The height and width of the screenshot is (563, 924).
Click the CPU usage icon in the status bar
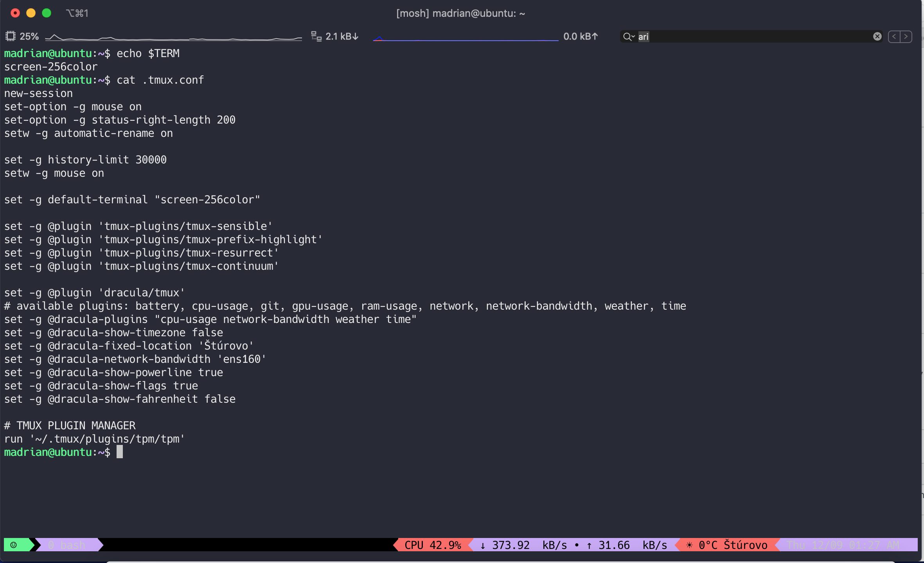coord(11,36)
